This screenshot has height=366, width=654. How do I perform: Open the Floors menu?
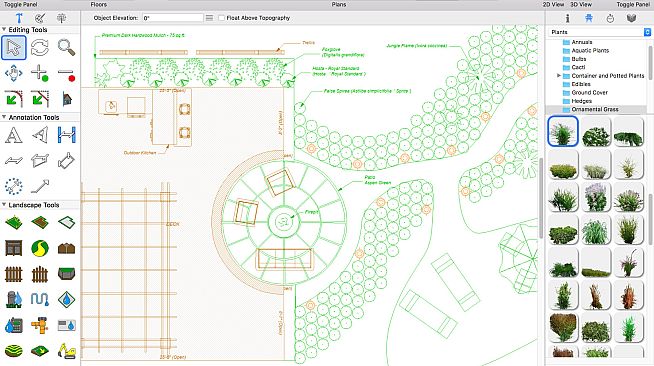coord(98,4)
